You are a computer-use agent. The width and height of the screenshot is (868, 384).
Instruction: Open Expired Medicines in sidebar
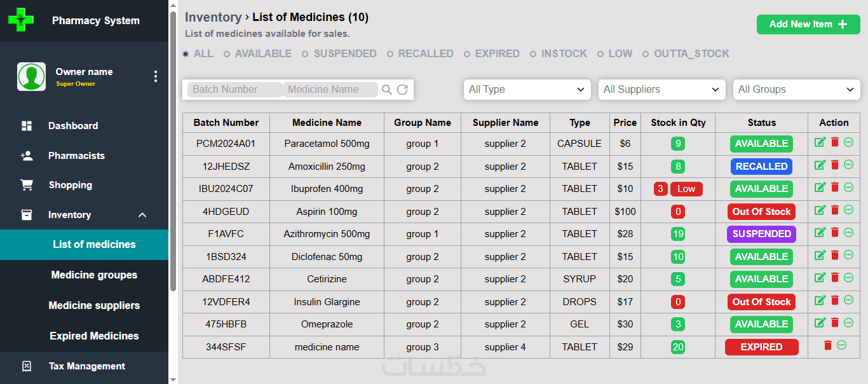tap(94, 336)
